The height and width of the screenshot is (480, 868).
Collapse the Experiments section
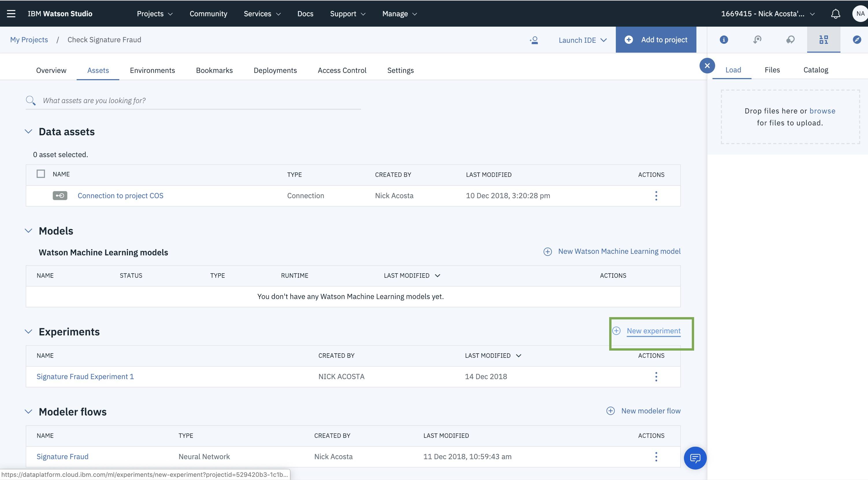click(28, 332)
